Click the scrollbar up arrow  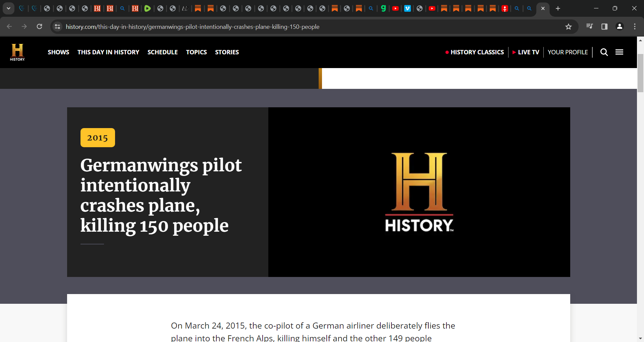point(640,40)
